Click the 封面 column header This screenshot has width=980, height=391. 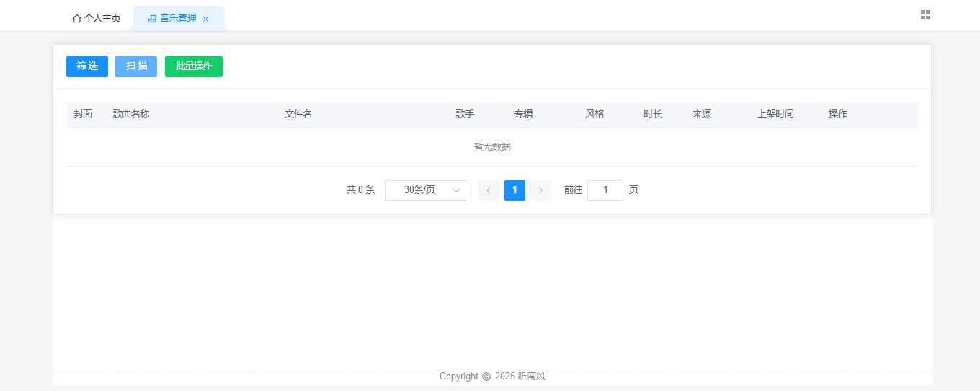(x=83, y=114)
